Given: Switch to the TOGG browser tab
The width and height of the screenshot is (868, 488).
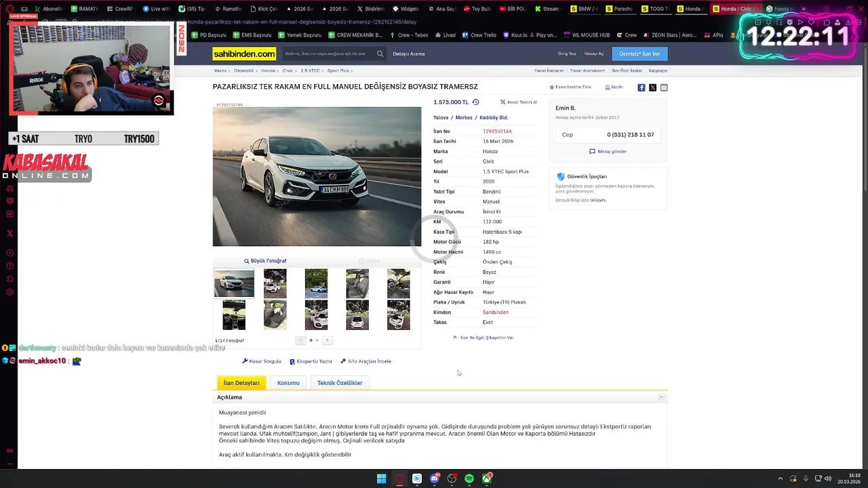Looking at the screenshot, I should tap(655, 9).
